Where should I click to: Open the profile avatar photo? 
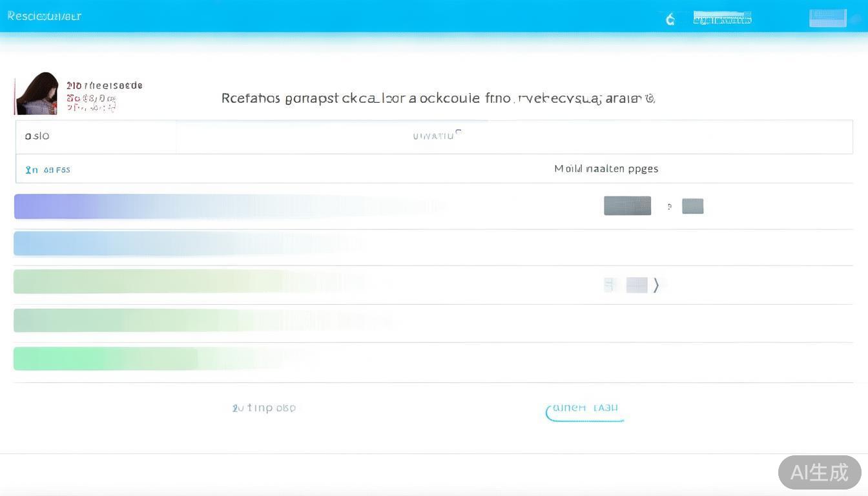point(37,94)
